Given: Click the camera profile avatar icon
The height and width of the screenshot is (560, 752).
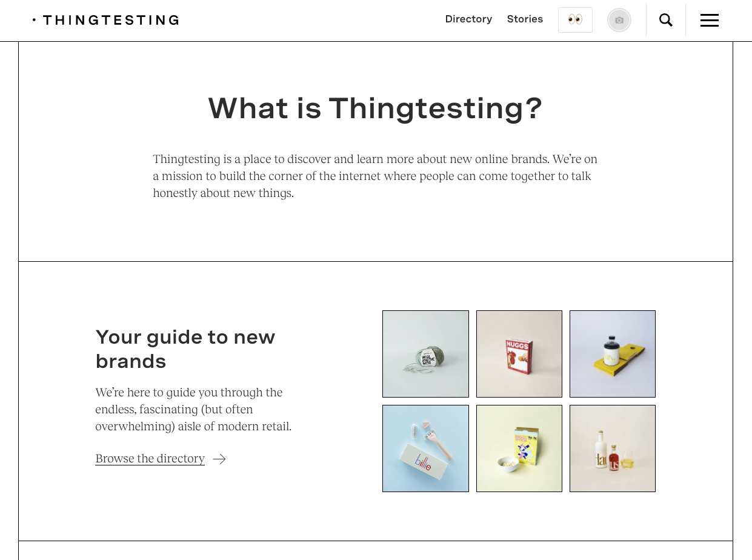Looking at the screenshot, I should point(619,20).
